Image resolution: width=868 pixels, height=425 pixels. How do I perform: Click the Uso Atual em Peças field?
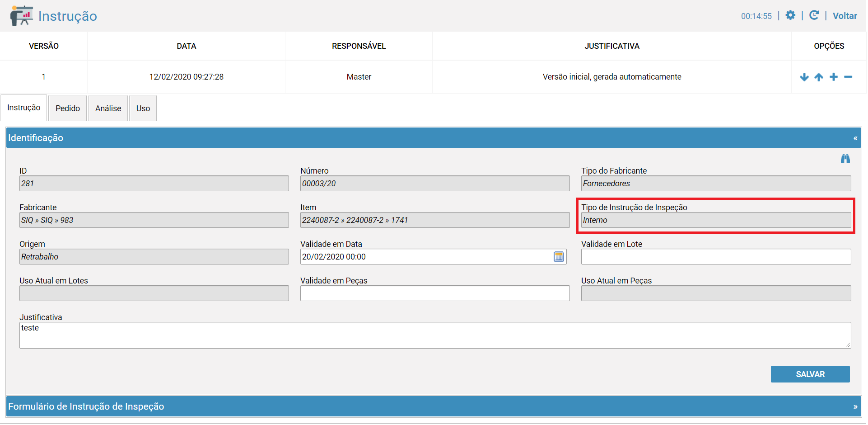[x=716, y=293]
